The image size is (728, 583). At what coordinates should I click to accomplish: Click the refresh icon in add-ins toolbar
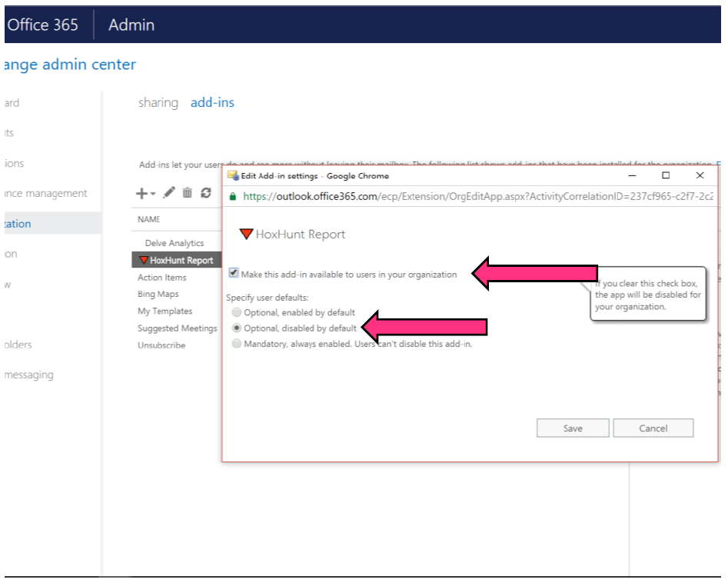pyautogui.click(x=206, y=192)
